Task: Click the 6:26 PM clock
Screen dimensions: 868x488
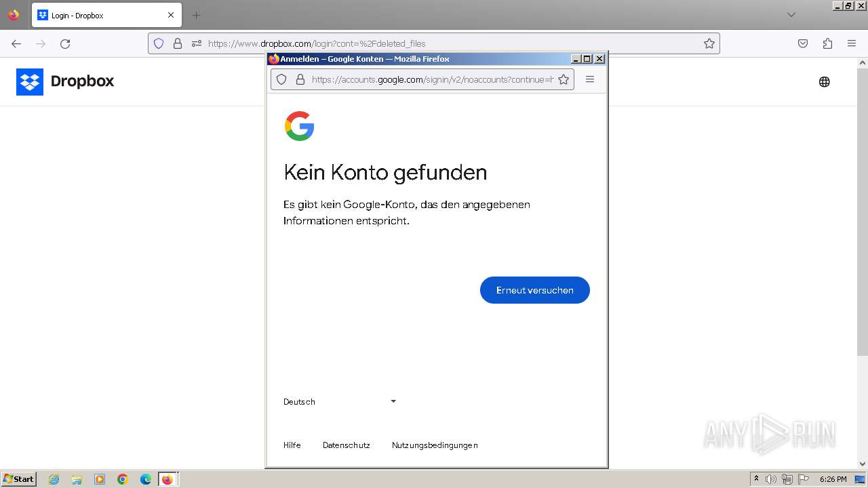Action: coord(833,479)
